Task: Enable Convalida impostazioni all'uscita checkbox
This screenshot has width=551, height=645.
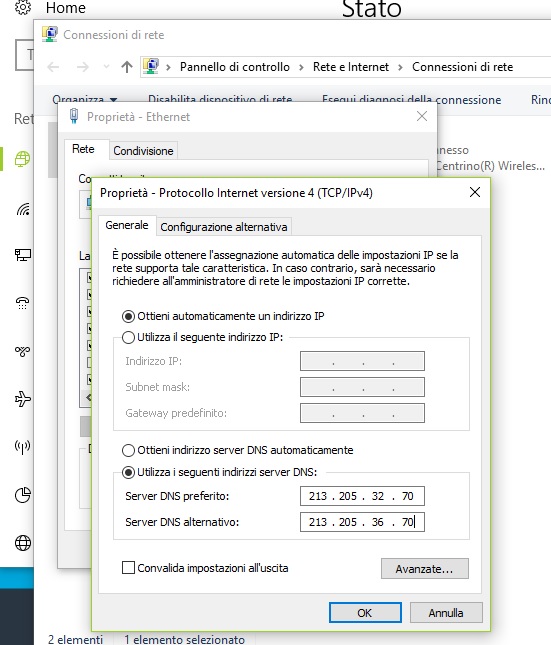Action: 205,568
